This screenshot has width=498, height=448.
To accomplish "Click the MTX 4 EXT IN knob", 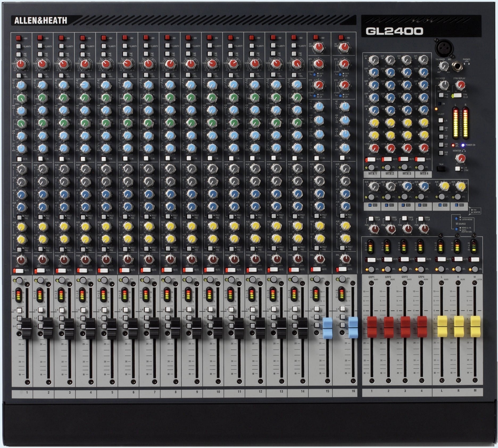I will [x=423, y=60].
